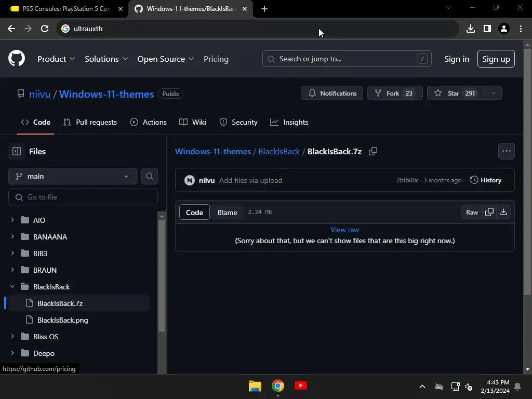
Task: Click the address bar showing ultrauxth
Action: click(258, 29)
